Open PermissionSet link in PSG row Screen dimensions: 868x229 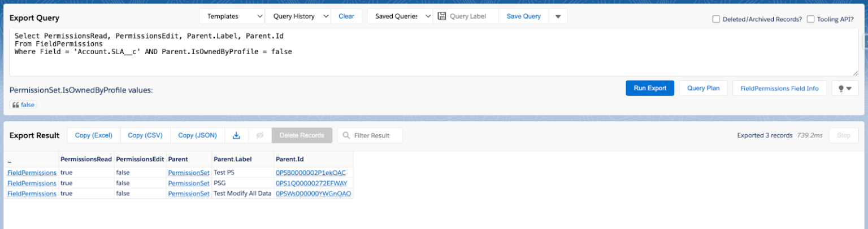(x=189, y=183)
